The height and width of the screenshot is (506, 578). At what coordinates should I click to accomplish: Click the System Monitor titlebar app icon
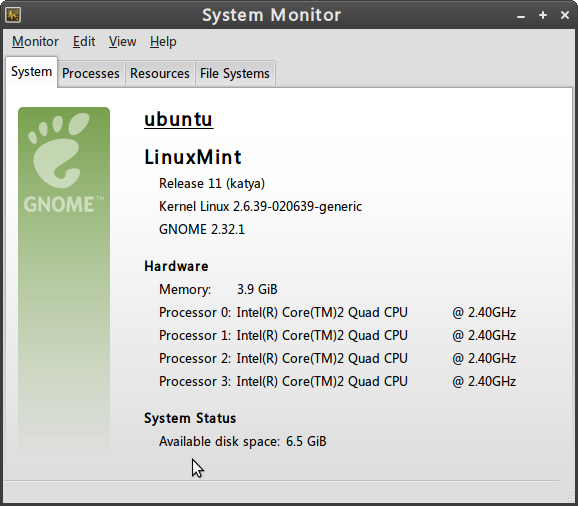13,15
